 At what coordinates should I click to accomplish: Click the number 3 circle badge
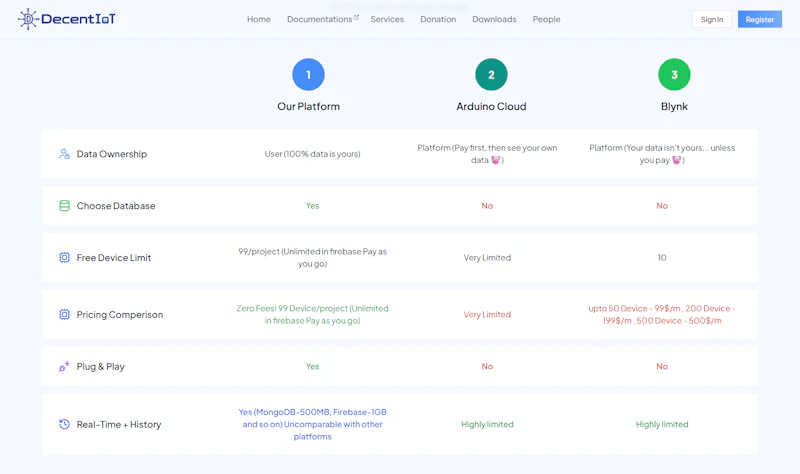[x=674, y=74]
